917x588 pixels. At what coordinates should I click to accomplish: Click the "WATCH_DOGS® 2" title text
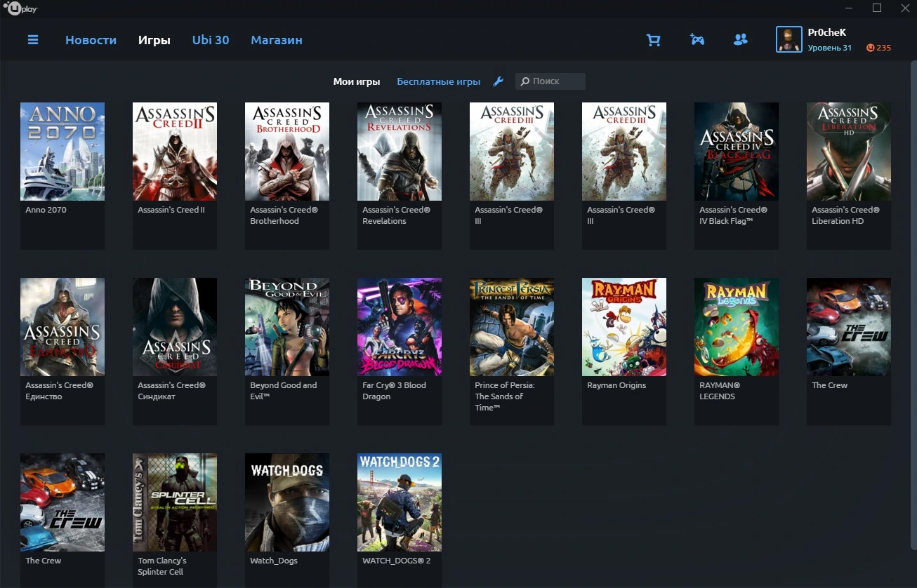(397, 561)
